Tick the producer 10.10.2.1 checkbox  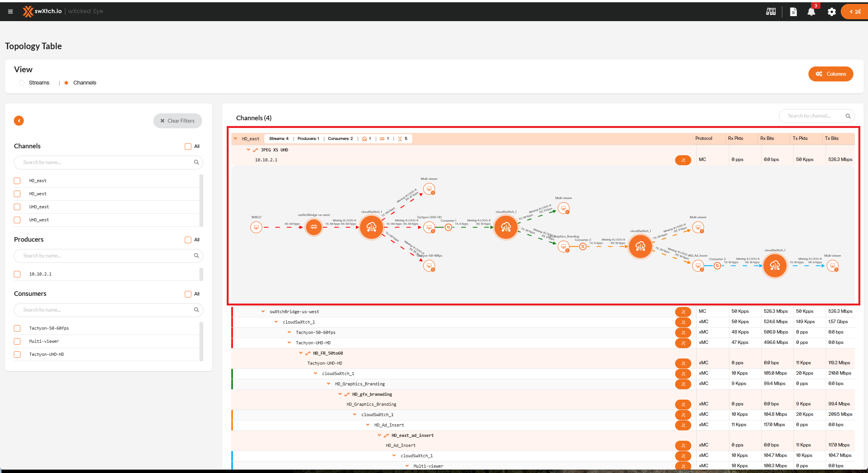(17, 274)
